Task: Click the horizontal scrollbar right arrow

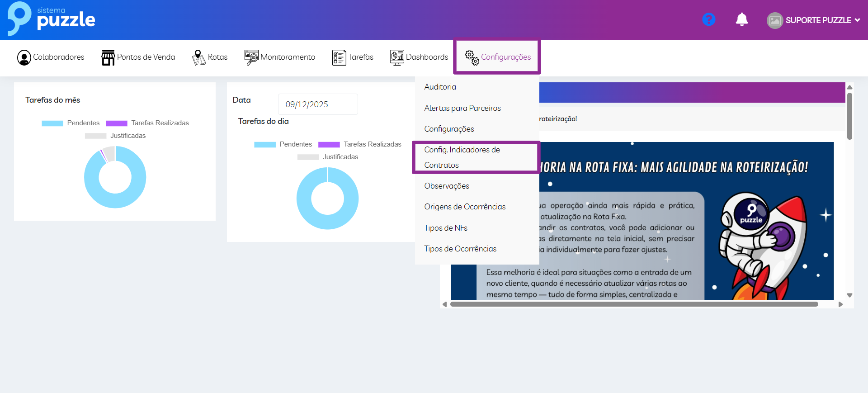Action: tap(840, 304)
